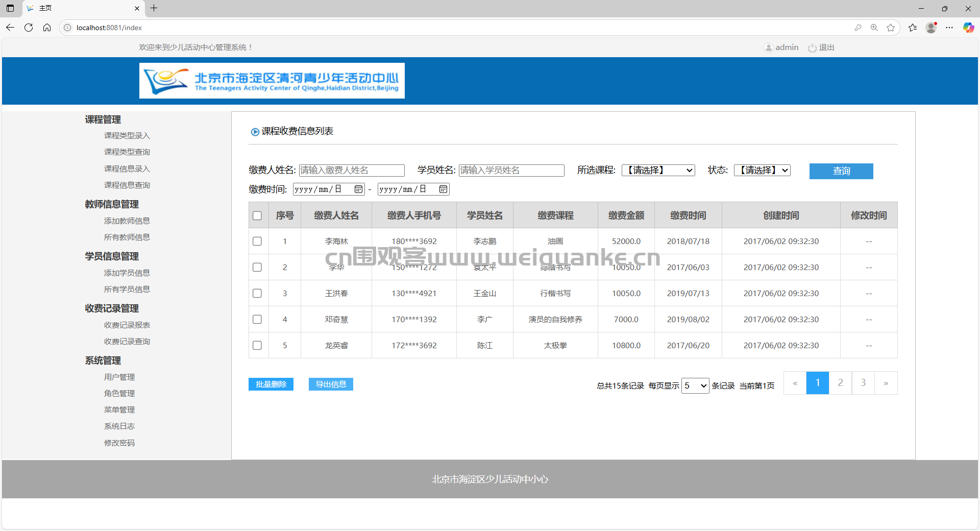Click the 批量删除 button
This screenshot has height=531, width=980.
tap(271, 384)
